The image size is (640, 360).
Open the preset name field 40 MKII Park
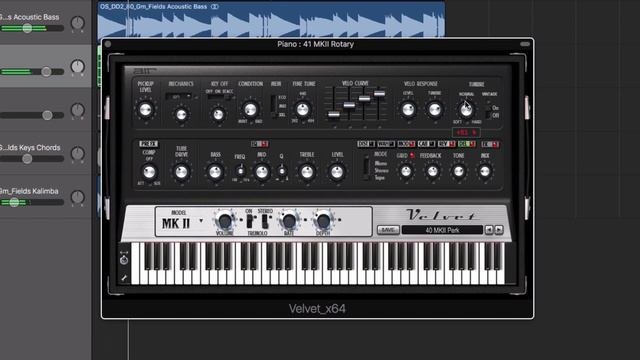click(x=442, y=230)
